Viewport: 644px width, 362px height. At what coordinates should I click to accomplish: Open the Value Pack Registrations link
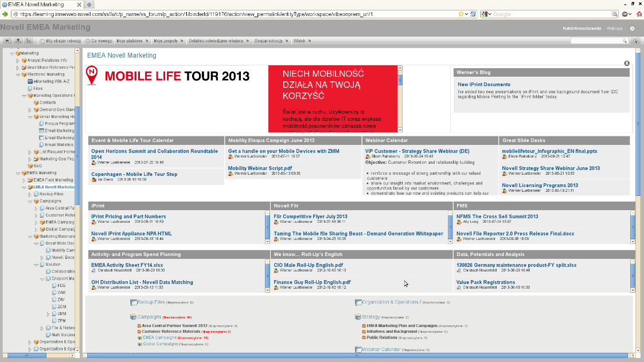pyautogui.click(x=486, y=282)
